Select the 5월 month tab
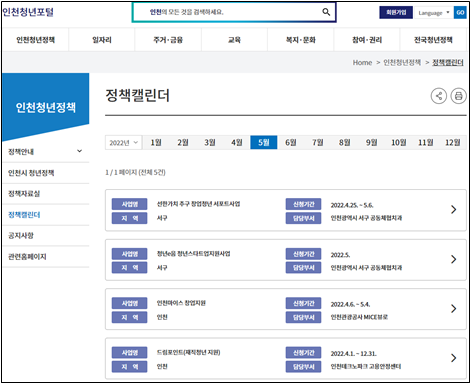 coord(264,142)
